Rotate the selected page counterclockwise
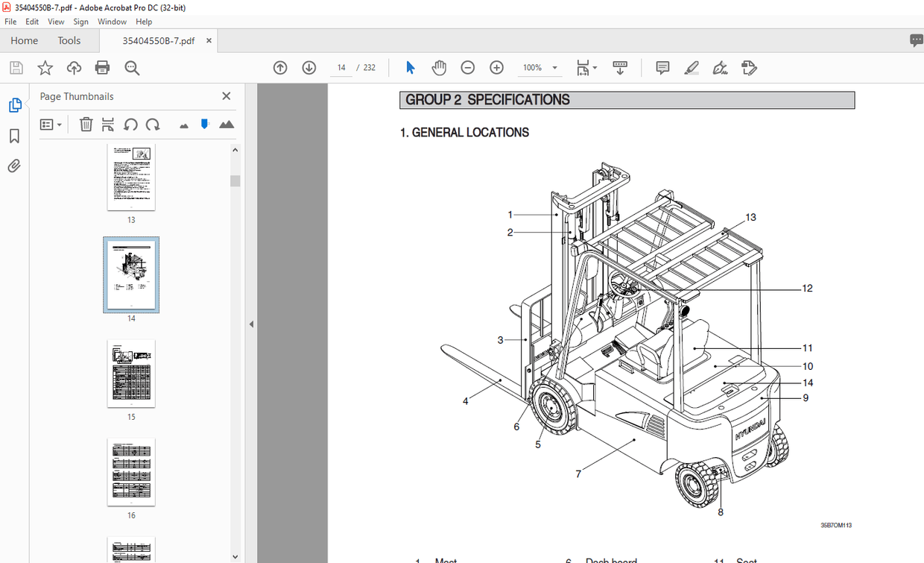 130,124
